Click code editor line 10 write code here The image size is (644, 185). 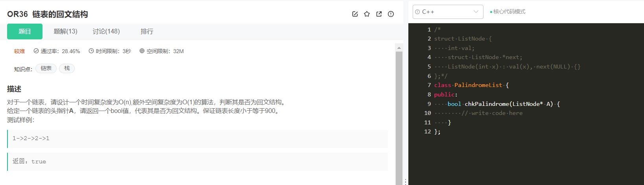point(492,113)
